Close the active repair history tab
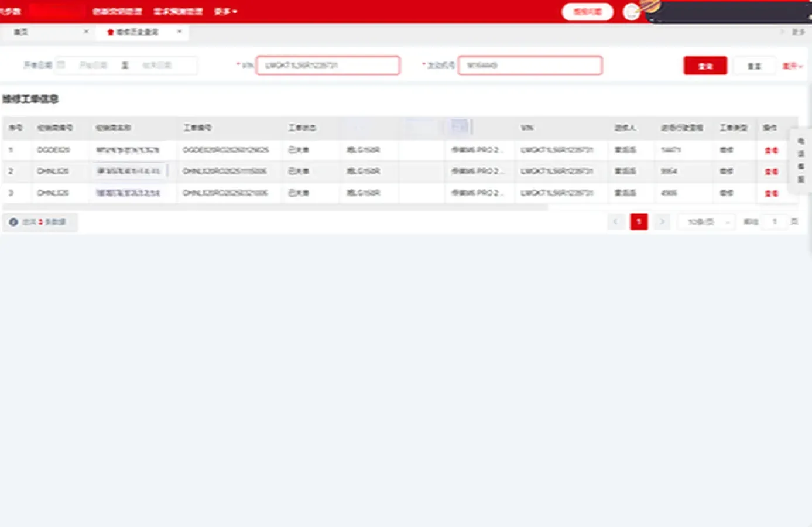Screen dimensions: 812x527 [179, 32]
